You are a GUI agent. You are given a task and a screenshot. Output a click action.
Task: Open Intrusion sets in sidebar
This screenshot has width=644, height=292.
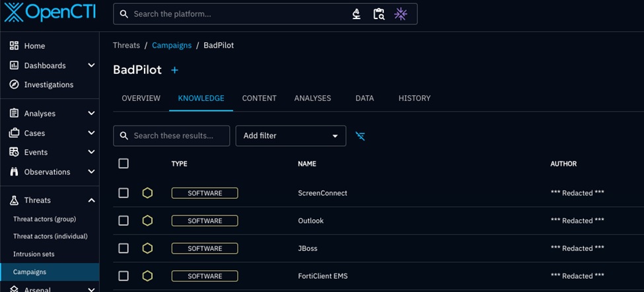50,254
